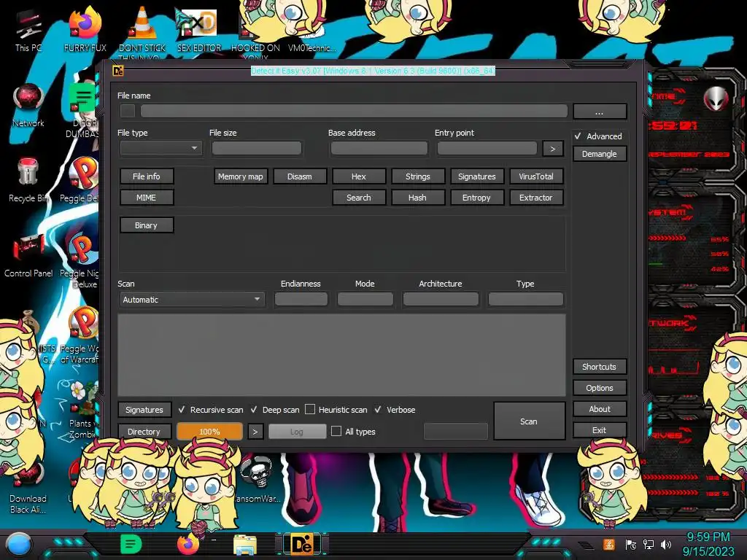The width and height of the screenshot is (747, 560).
Task: Open the Shortcuts dialog
Action: pos(600,367)
